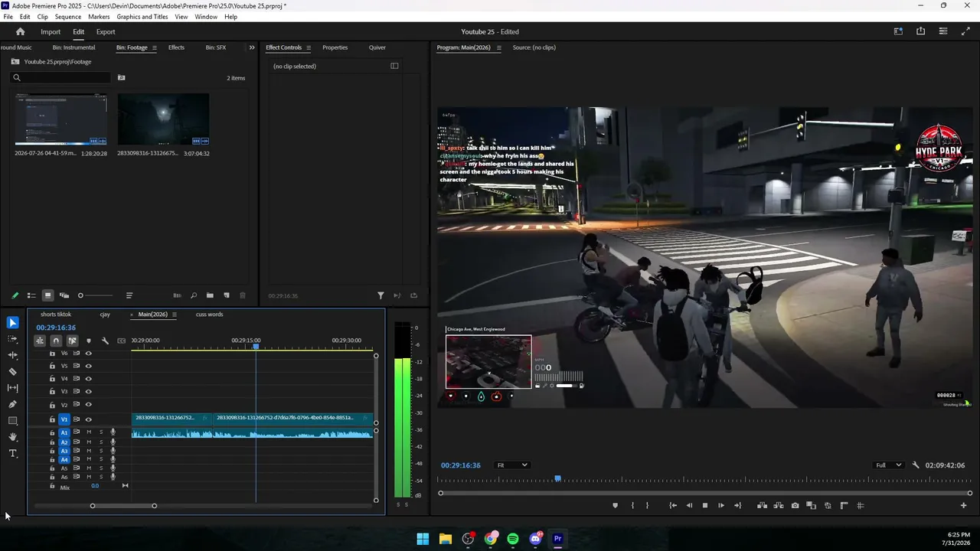Click the timeline playhead on the ruler
Viewport: 980px width, 551px height.
point(256,347)
